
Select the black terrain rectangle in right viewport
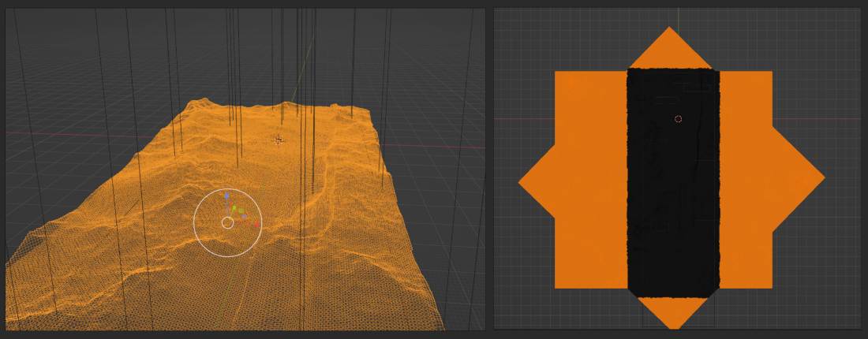pyautogui.click(x=673, y=183)
